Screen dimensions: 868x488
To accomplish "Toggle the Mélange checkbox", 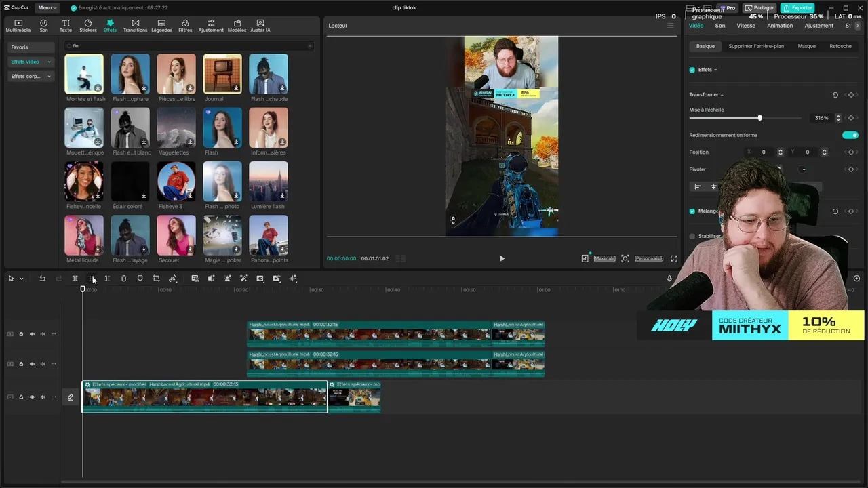I will (x=692, y=211).
